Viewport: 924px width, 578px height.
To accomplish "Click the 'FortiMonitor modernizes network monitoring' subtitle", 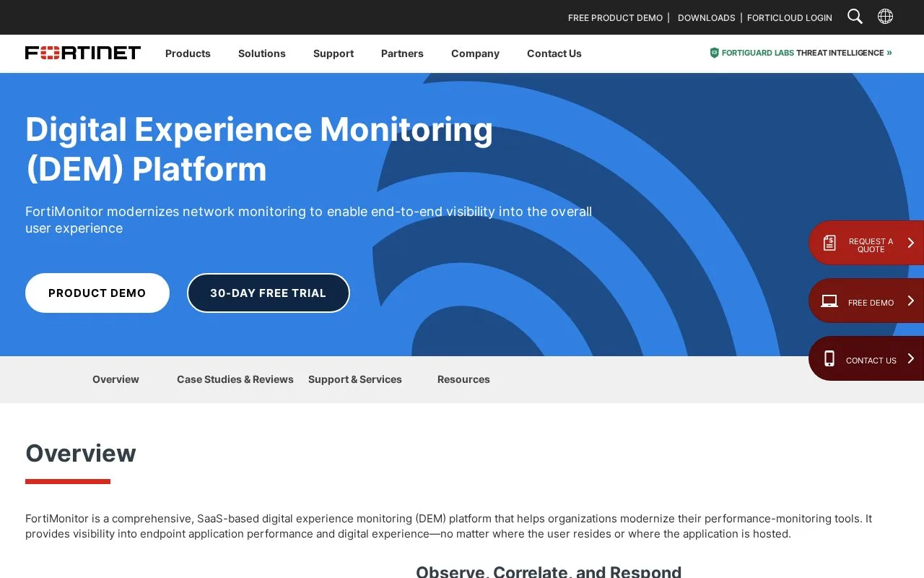I will tap(309, 220).
